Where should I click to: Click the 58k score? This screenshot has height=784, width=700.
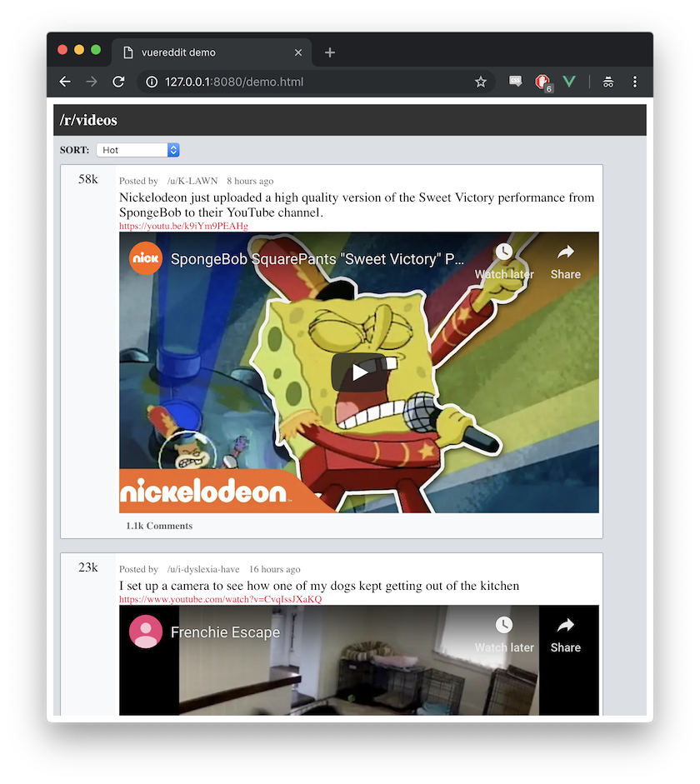pyautogui.click(x=88, y=179)
